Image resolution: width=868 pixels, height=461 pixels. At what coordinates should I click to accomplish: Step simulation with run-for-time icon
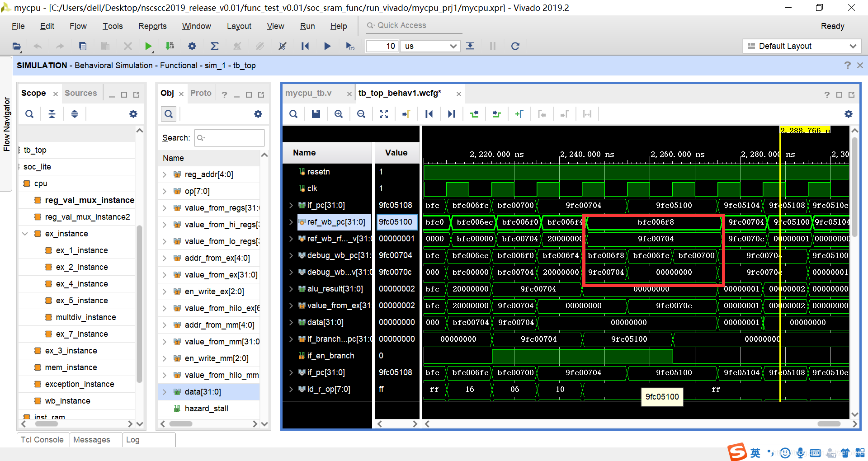point(350,46)
